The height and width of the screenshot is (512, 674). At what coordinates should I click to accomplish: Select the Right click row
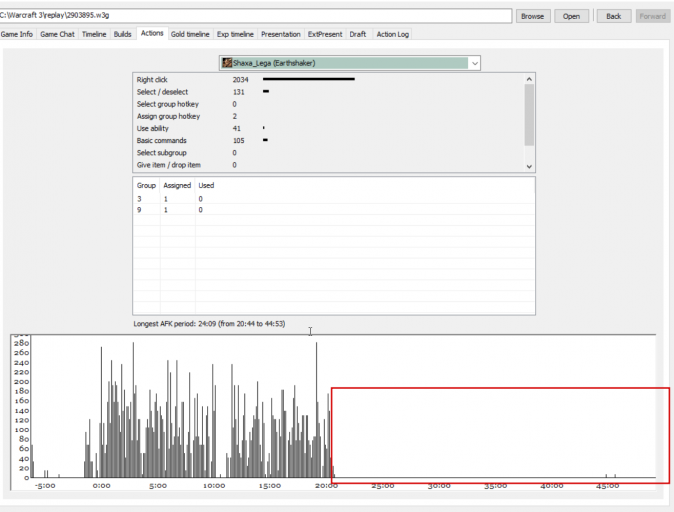329,80
